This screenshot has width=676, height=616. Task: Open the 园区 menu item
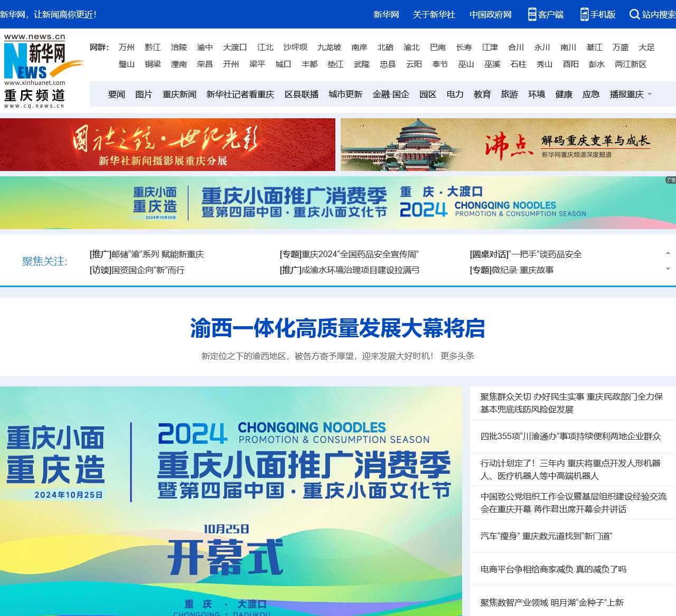[428, 94]
